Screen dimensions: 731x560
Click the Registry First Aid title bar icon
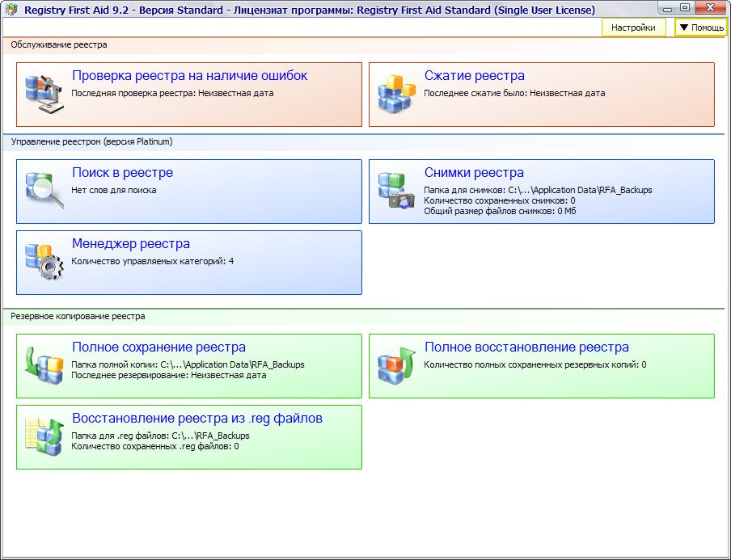[11, 10]
